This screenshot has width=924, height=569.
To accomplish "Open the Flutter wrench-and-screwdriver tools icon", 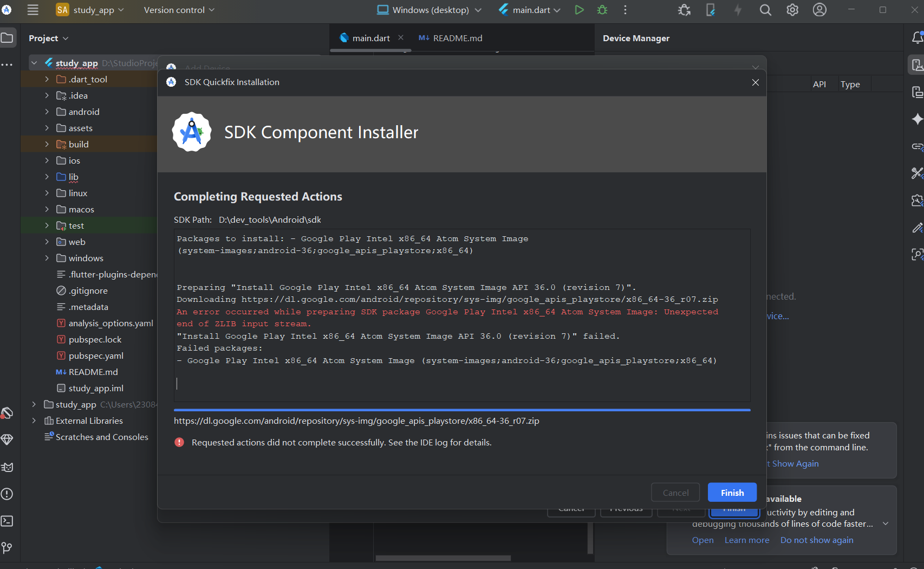I will click(x=917, y=173).
